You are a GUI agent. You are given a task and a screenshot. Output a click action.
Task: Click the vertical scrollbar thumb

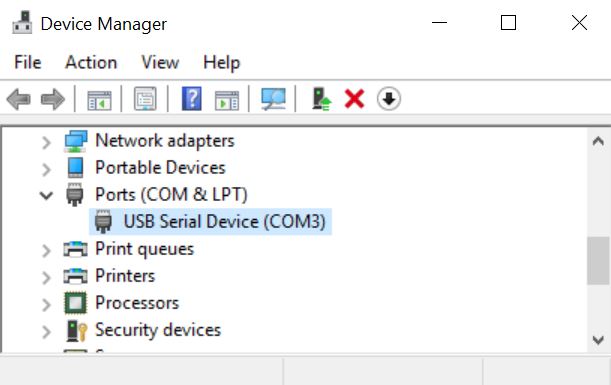click(x=598, y=261)
